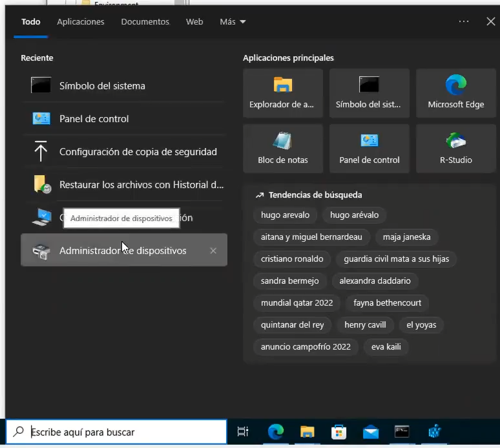This screenshot has height=448, width=500.
Task: Open Configuración de copia de seguridad
Action: coord(124,151)
